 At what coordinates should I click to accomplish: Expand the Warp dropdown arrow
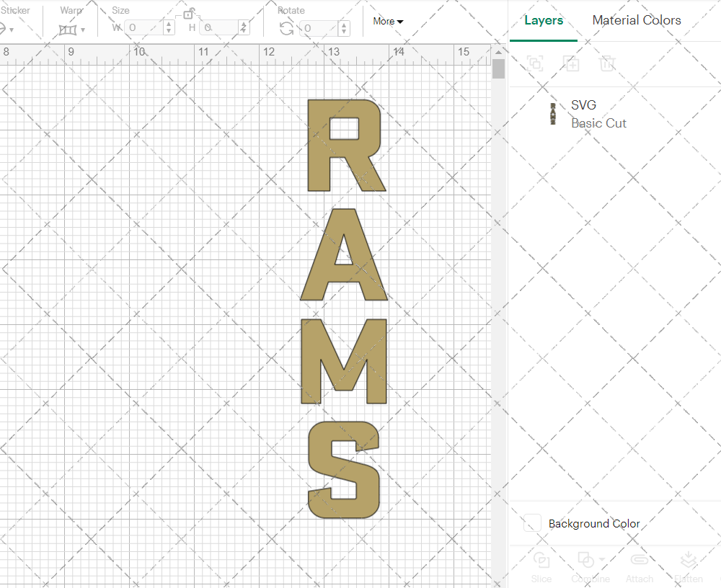(83, 30)
